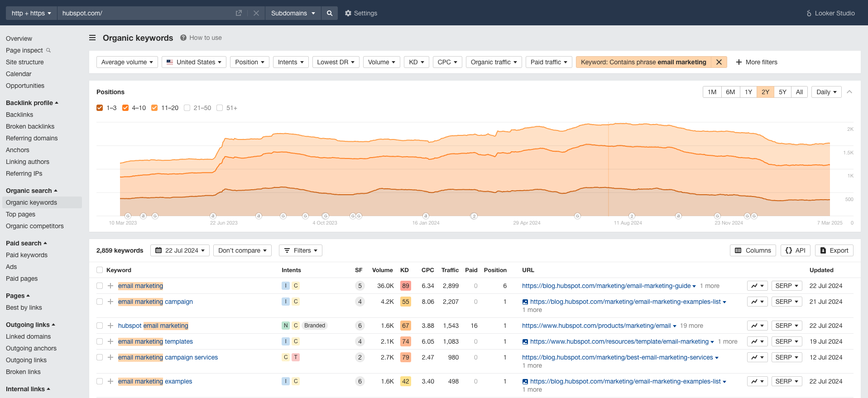Add email marketing keyword to list
The image size is (868, 398).
110,286
